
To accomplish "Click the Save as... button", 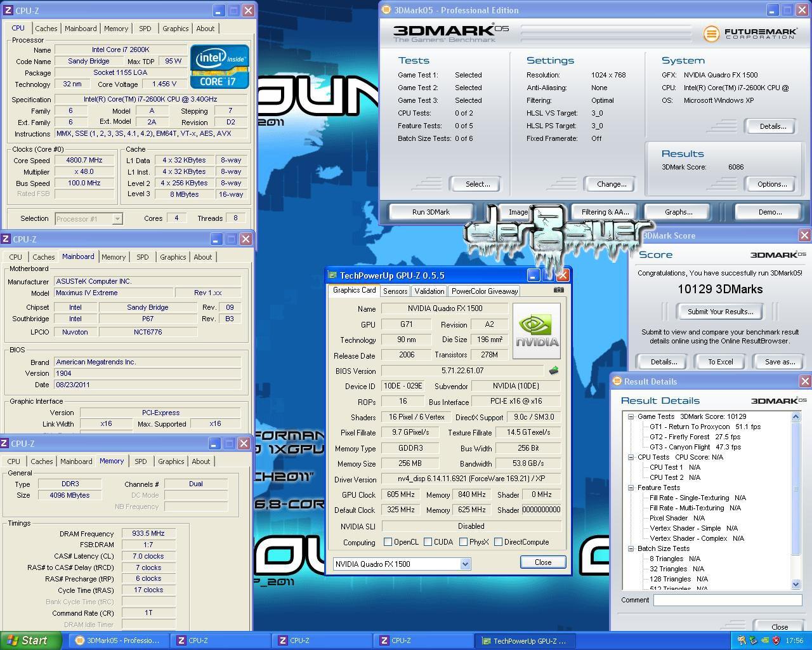I will (x=780, y=362).
